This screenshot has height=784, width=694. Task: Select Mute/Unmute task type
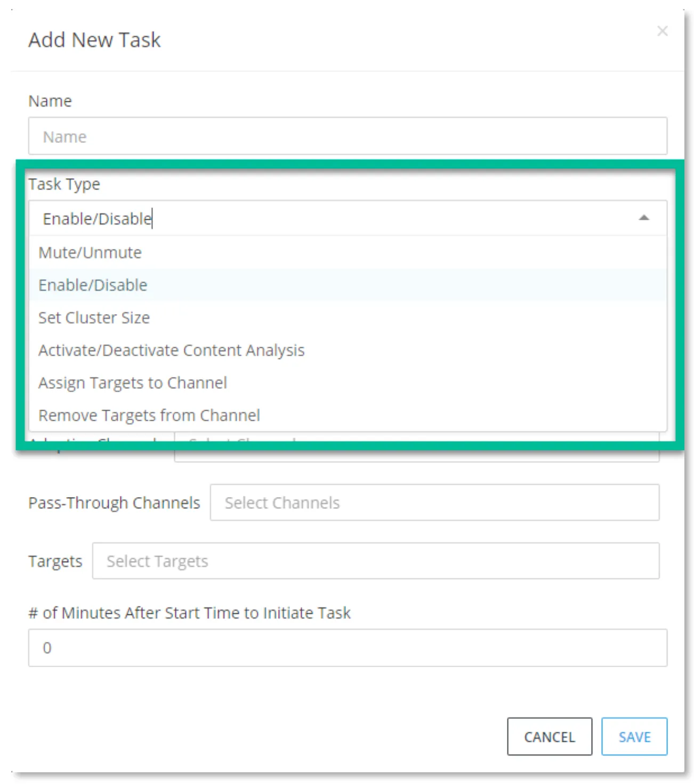pos(348,252)
